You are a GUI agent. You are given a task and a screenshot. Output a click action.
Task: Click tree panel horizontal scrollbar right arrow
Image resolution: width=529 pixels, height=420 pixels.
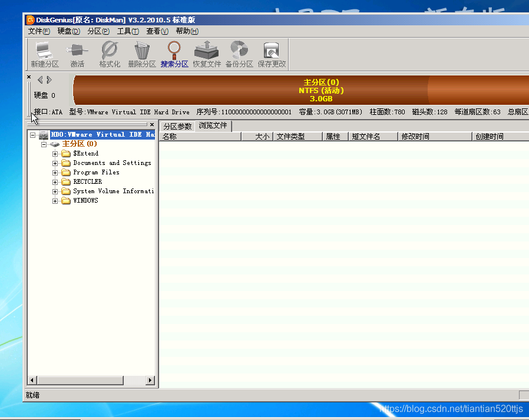click(x=150, y=381)
